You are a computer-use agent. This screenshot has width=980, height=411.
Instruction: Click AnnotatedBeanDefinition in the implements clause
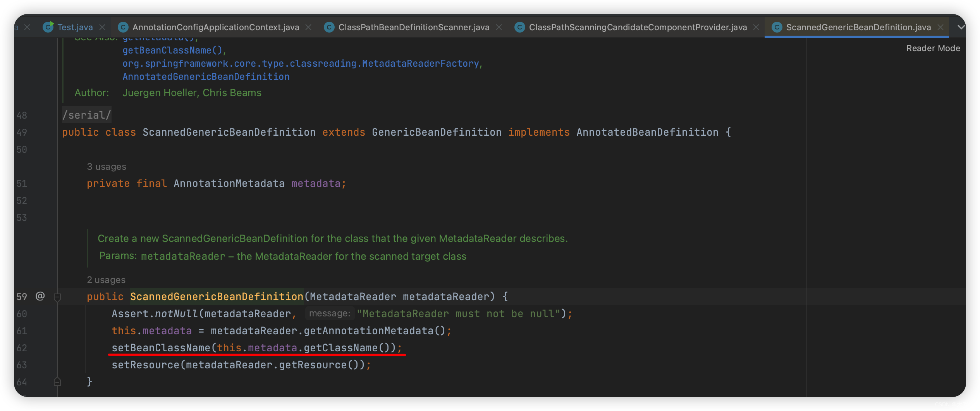click(x=647, y=132)
